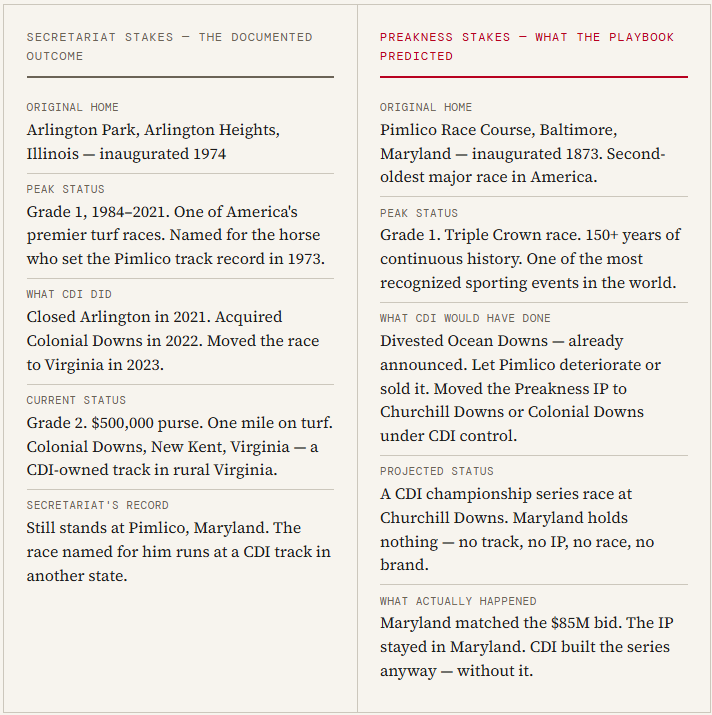Click the Triple Crown race peak status text
Viewport: 712px width, 715px height.
click(x=530, y=259)
